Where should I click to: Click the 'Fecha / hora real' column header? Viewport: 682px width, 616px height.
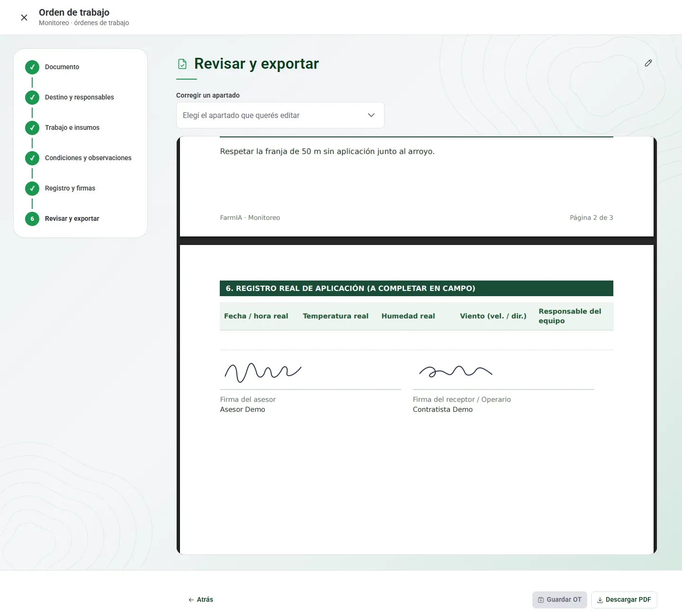click(x=256, y=316)
